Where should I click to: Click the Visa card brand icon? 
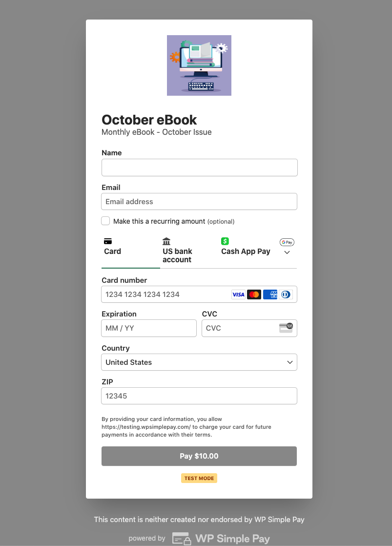238,294
